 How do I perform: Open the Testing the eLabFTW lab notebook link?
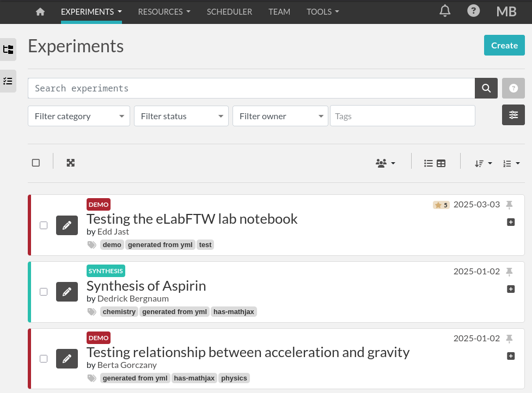(x=192, y=219)
